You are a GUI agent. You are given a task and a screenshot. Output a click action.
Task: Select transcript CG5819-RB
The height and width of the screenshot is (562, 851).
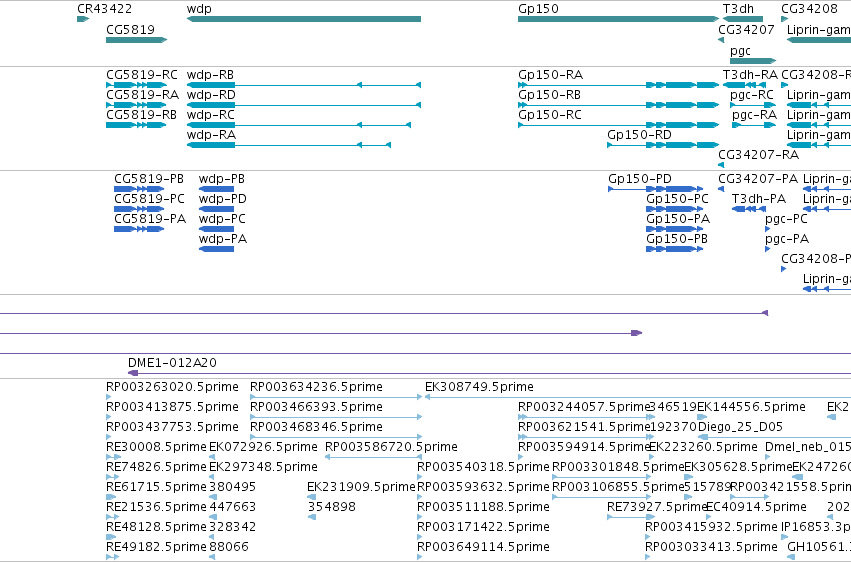click(136, 125)
